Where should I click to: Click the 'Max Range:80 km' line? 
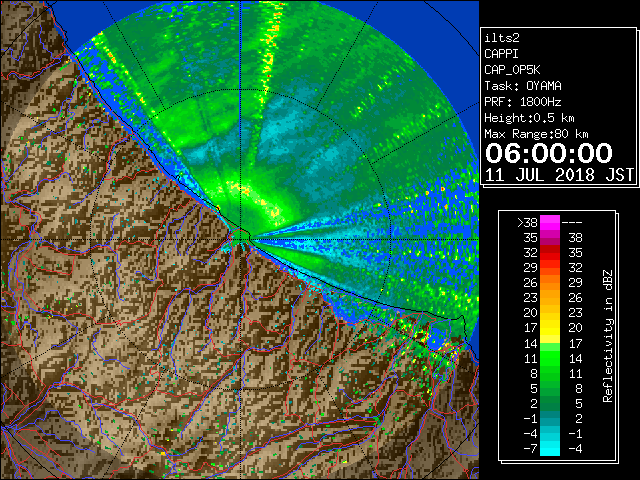536,134
